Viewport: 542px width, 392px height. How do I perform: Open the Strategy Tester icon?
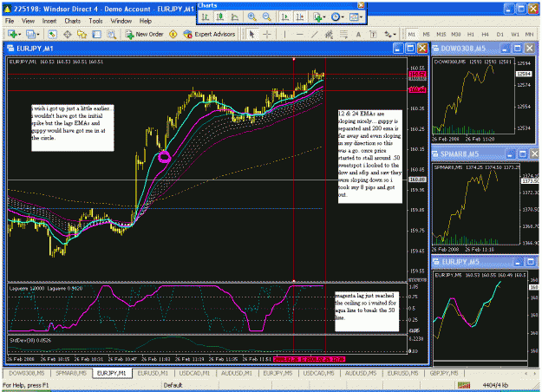(111, 34)
